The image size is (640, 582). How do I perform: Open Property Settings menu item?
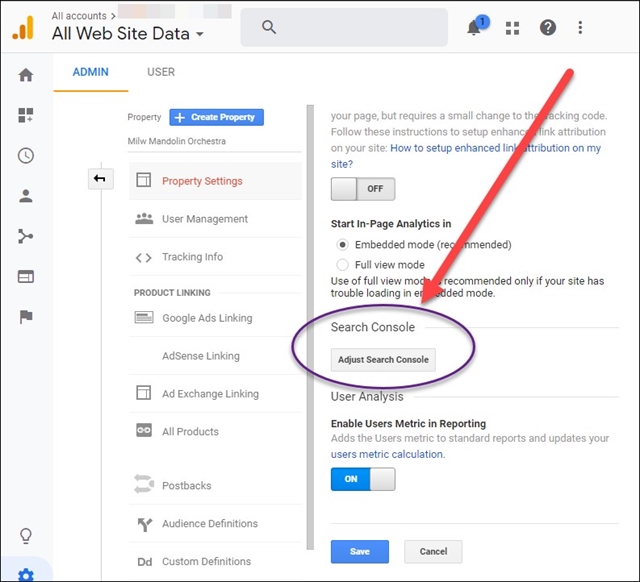pyautogui.click(x=215, y=181)
